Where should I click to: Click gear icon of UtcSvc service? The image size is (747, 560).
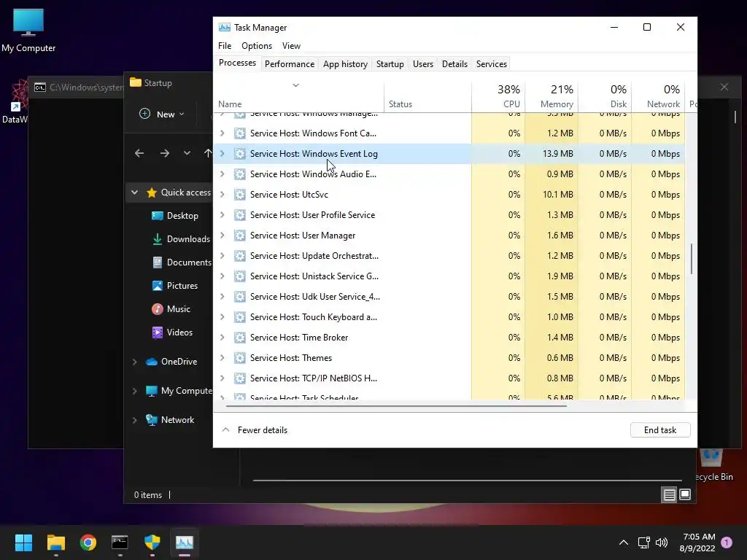[x=239, y=195]
